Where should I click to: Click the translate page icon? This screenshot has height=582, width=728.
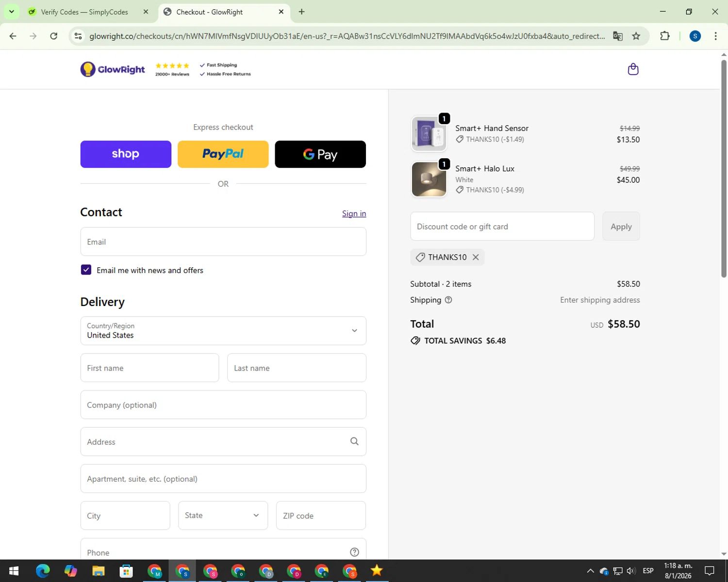pyautogui.click(x=617, y=36)
